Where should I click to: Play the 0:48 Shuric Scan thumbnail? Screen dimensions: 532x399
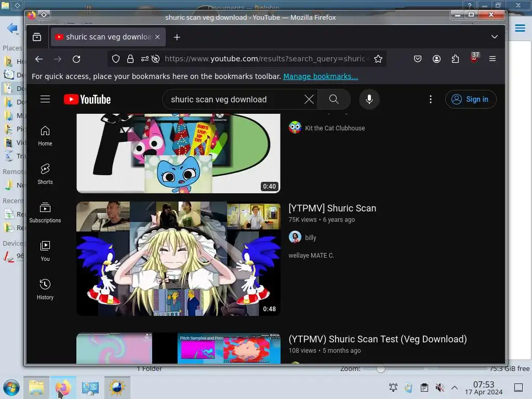pyautogui.click(x=178, y=259)
